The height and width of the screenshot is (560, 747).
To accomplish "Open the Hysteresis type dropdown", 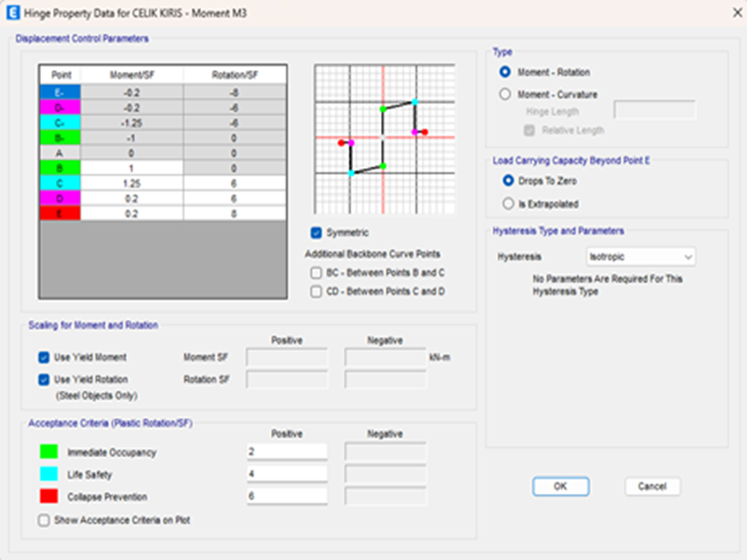I will (640, 256).
